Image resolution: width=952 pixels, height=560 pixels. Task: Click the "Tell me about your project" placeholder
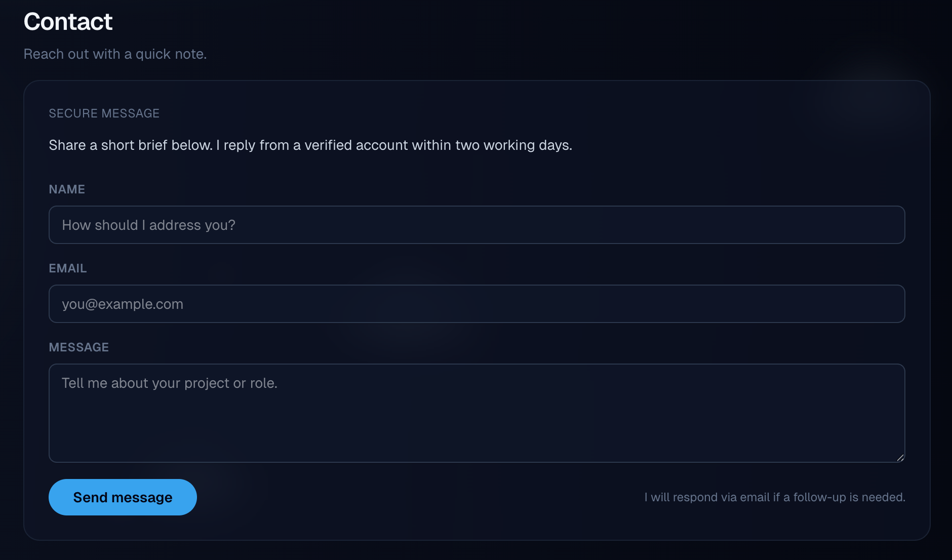click(169, 383)
